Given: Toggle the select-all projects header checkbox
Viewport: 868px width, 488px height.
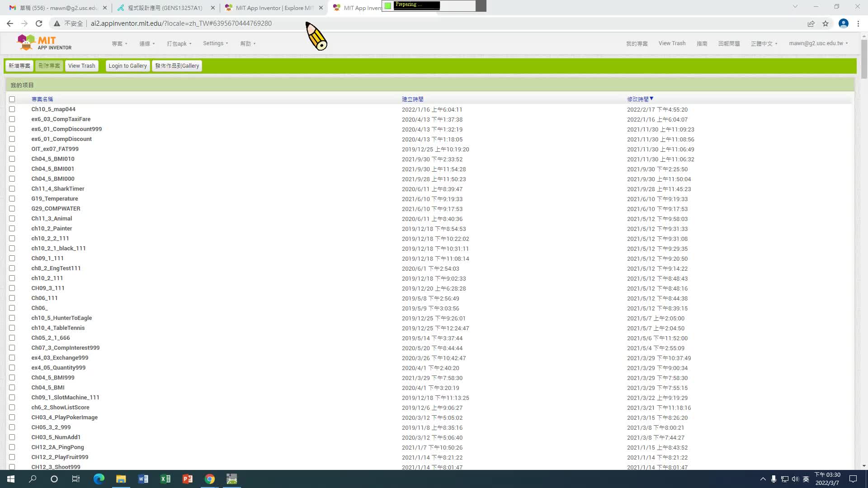Looking at the screenshot, I should coord(12,99).
